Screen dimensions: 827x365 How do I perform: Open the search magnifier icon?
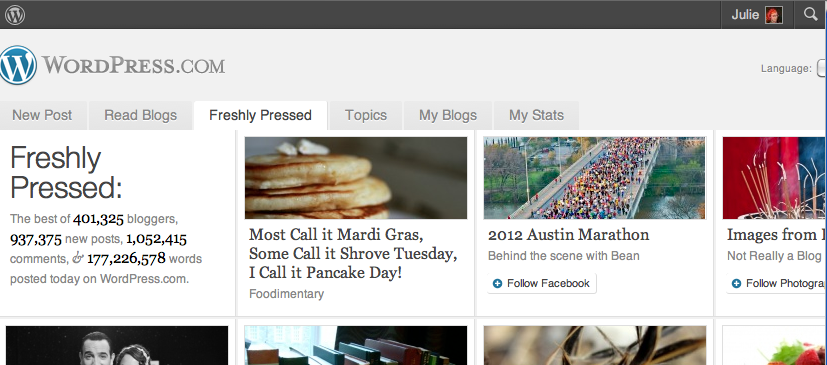(811, 14)
